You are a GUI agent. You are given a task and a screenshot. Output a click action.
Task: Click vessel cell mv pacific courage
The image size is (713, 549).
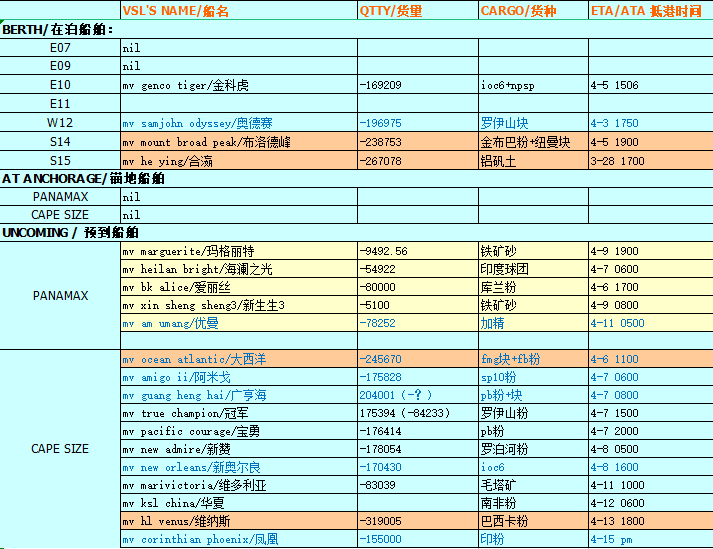click(239, 431)
